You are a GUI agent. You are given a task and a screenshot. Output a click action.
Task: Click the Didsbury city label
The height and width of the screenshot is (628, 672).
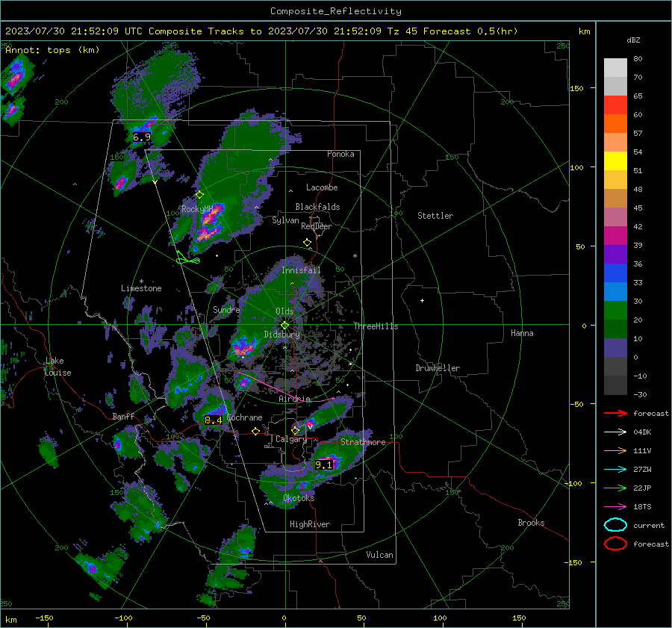pos(281,335)
